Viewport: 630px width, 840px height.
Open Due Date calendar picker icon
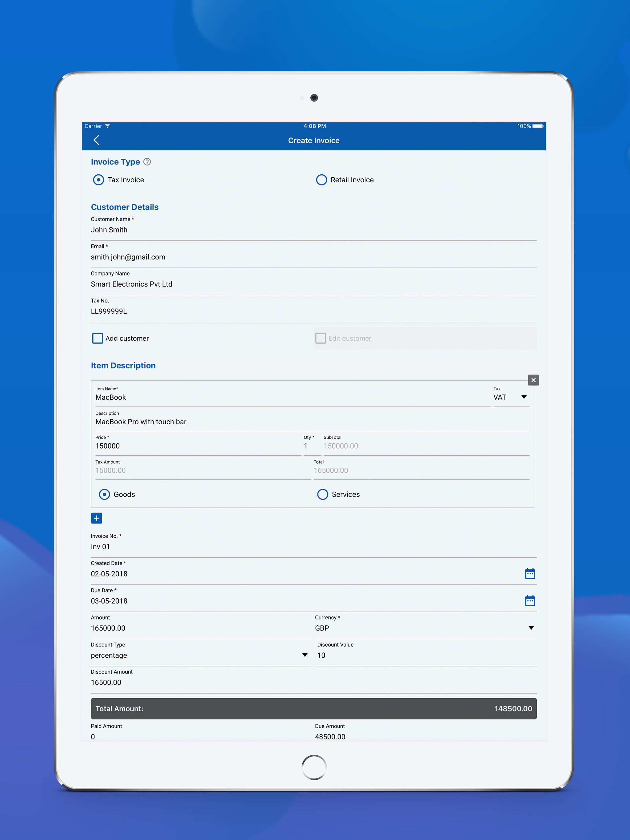tap(530, 601)
